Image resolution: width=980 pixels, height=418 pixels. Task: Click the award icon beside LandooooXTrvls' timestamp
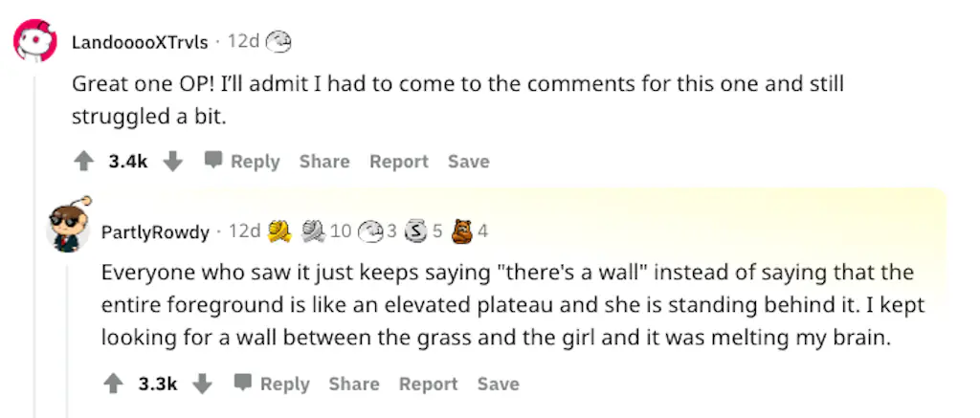click(278, 41)
